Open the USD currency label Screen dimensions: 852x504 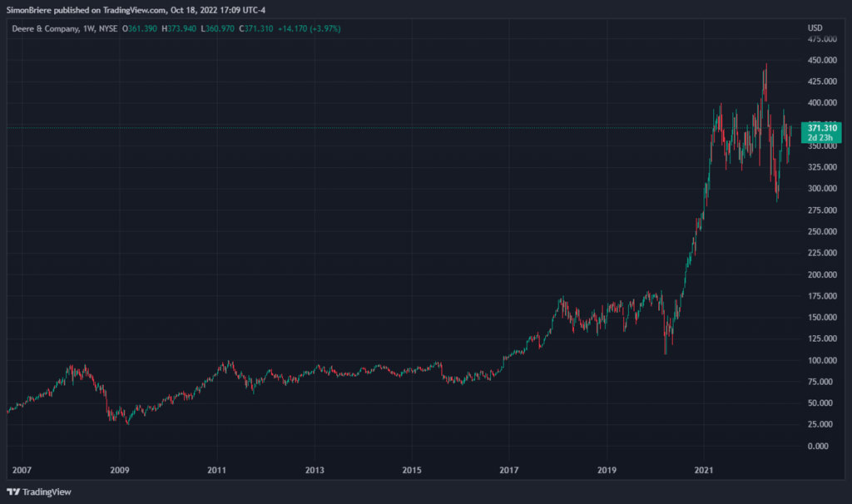point(815,28)
